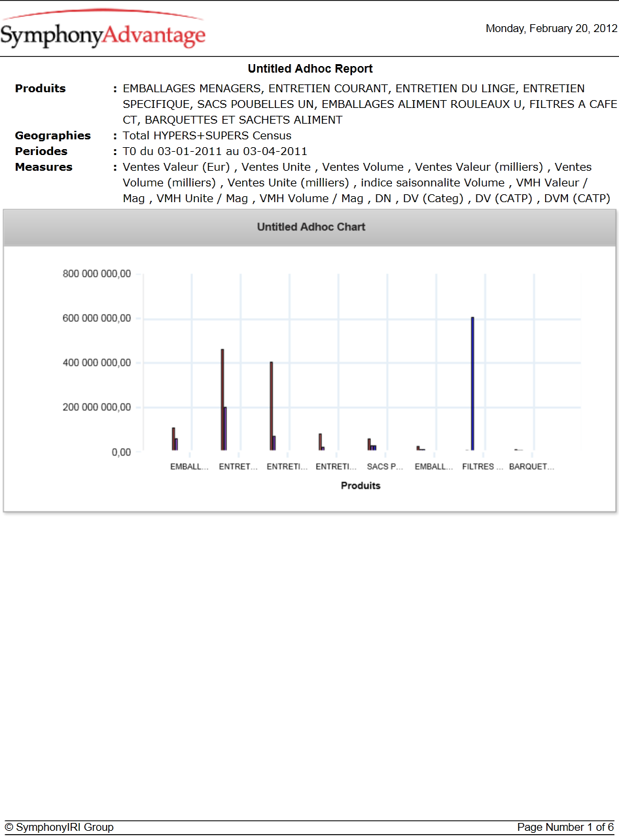Click the 400 000 000,00 axis value
Image resolution: width=619 pixels, height=840 pixels.
pos(97,363)
